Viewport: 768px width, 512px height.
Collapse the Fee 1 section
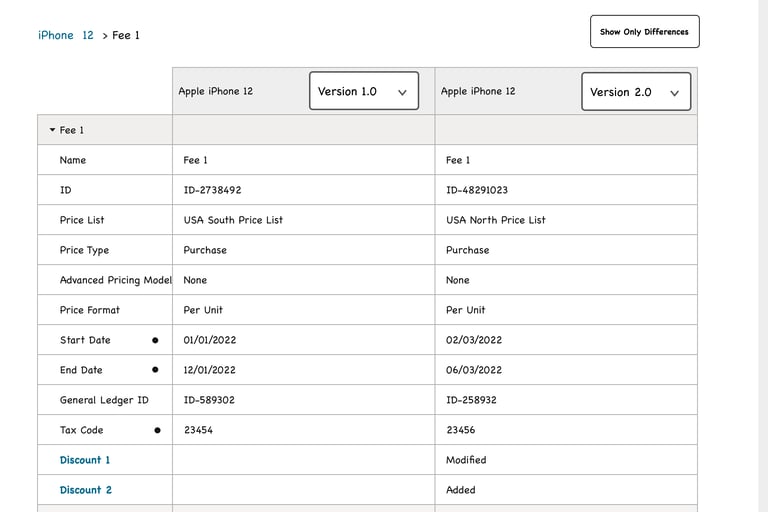pyautogui.click(x=53, y=130)
